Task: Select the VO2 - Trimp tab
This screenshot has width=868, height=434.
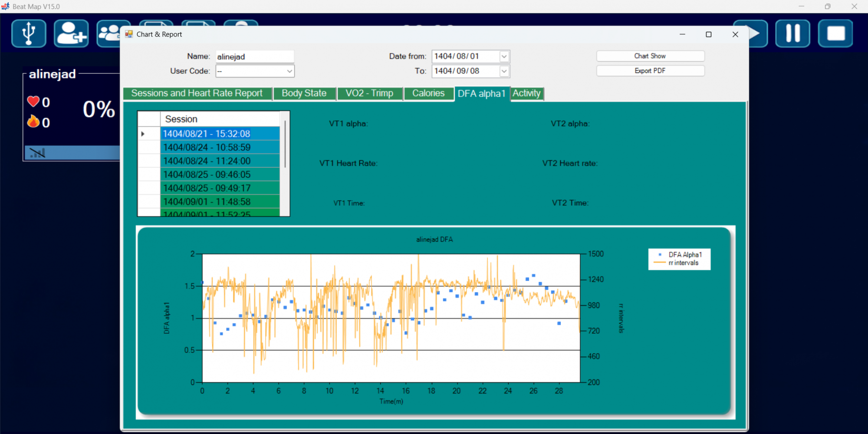Action: 369,93
